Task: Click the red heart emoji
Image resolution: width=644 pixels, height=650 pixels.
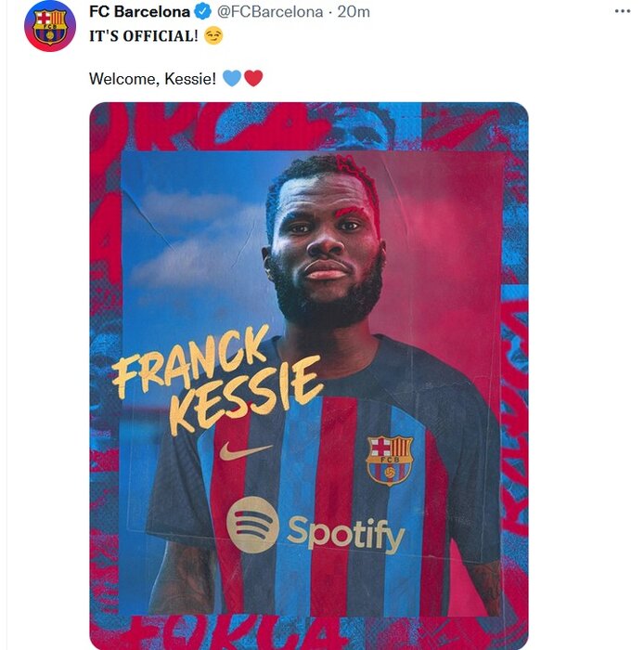Action: click(253, 79)
